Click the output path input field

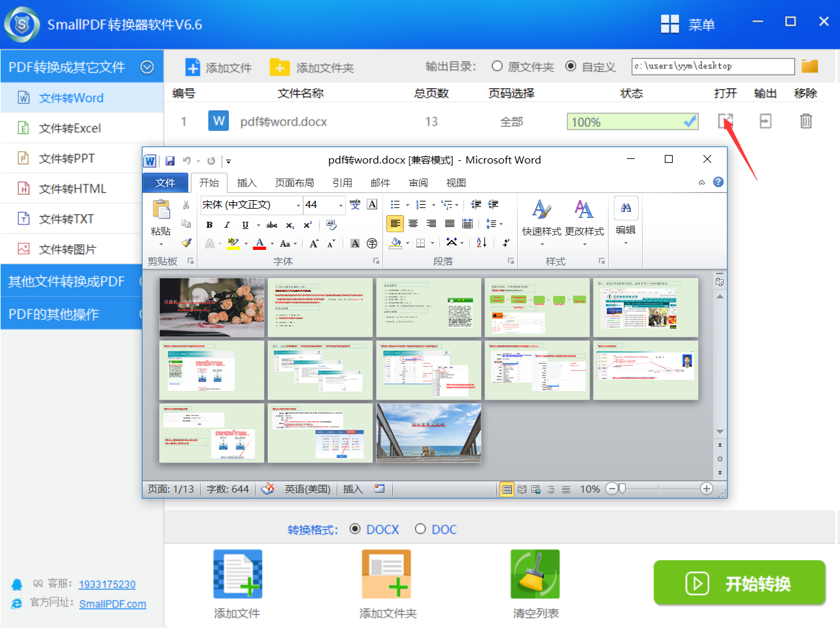pos(713,66)
